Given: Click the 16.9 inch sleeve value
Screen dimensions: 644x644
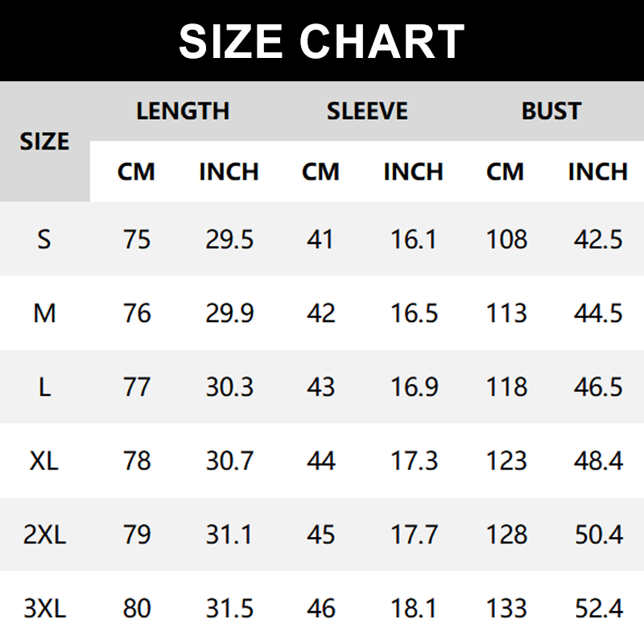Looking at the screenshot, I should 414,387.
